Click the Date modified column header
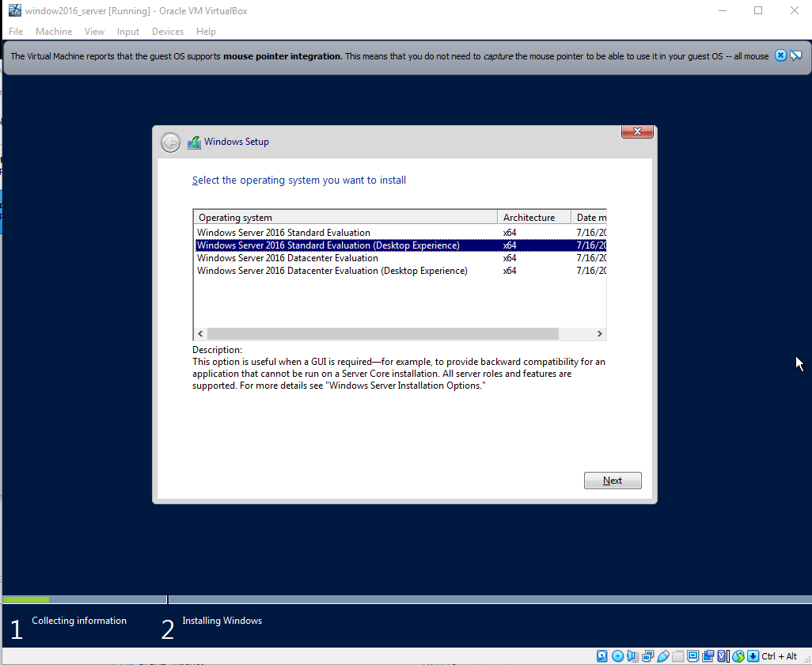The image size is (812, 665). 589,218
